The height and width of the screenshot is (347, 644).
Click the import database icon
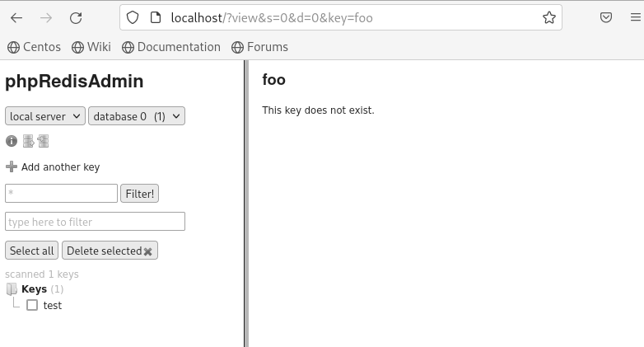43,141
